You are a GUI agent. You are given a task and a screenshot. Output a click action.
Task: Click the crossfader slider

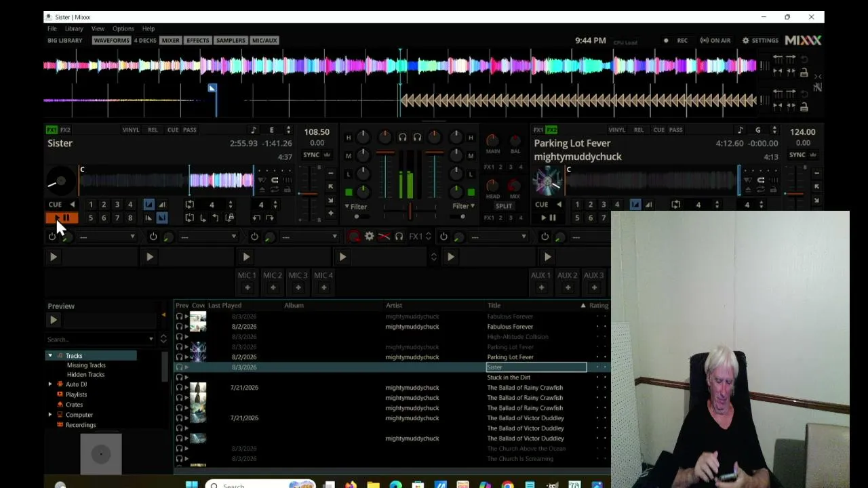coord(410,211)
